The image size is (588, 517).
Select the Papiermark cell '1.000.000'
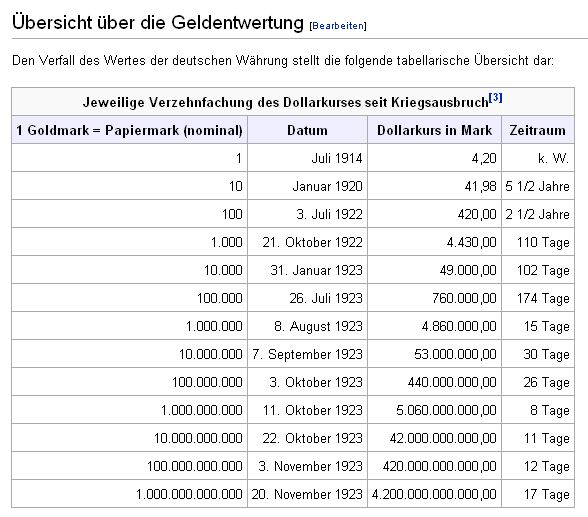tap(129, 326)
